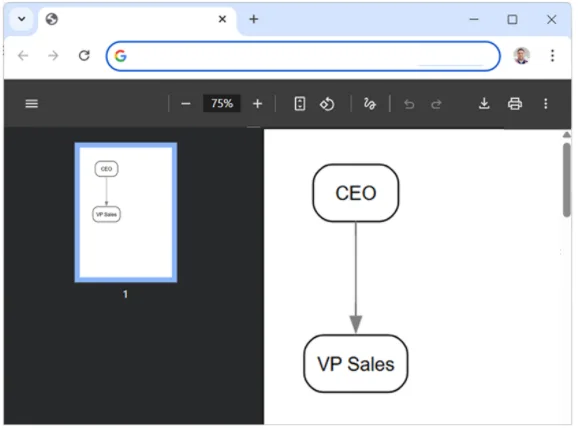Print the PDF document
This screenshot has height=430, width=578.
[x=515, y=104]
